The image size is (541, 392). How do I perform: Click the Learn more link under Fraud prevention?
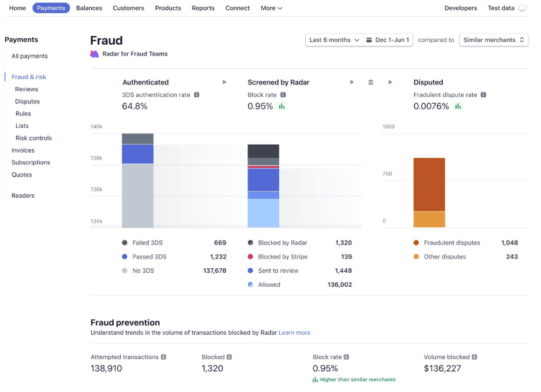[x=294, y=332]
